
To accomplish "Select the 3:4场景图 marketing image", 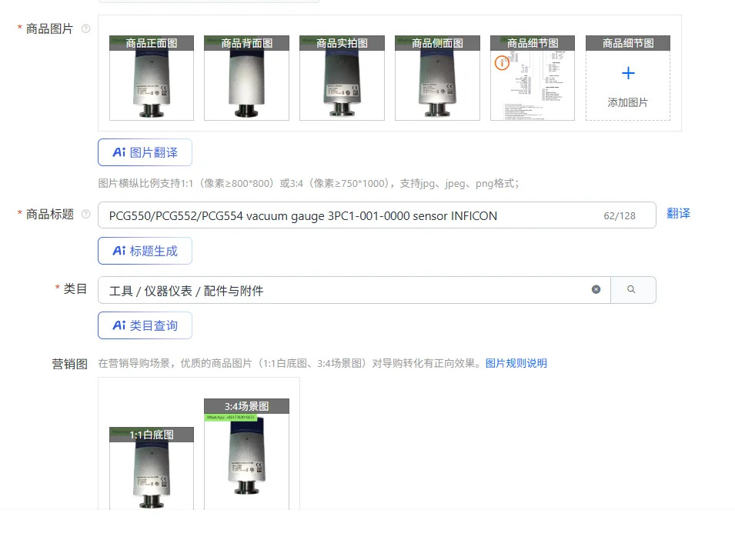I will pos(246,454).
